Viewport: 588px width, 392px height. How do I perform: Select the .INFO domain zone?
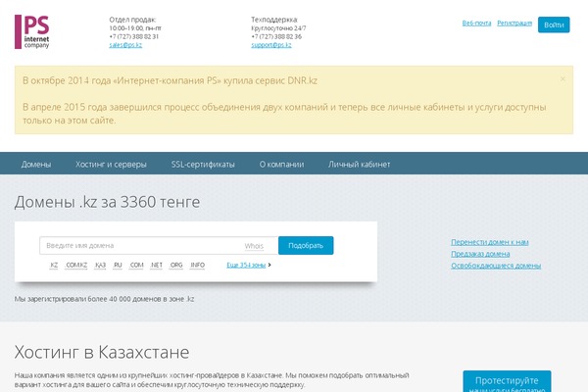click(197, 266)
